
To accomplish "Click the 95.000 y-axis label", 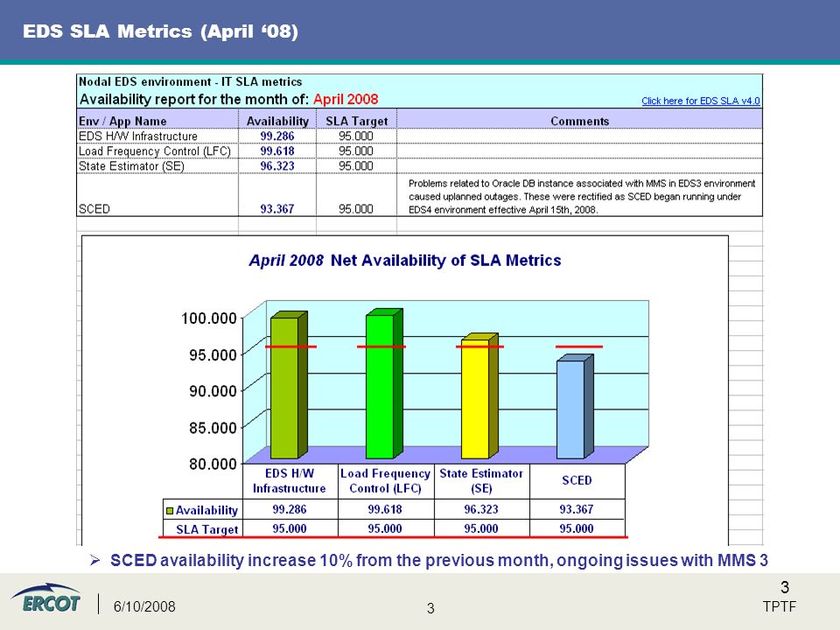I will click(x=213, y=354).
